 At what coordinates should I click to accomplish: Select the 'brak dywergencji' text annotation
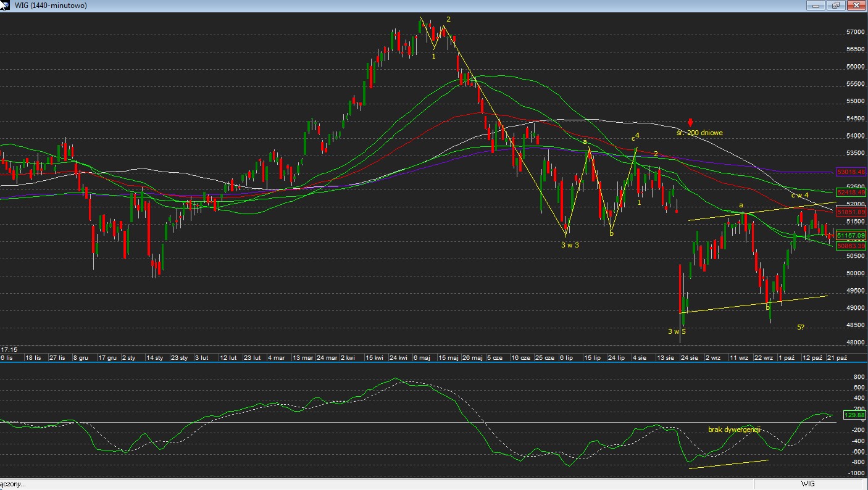(x=734, y=429)
